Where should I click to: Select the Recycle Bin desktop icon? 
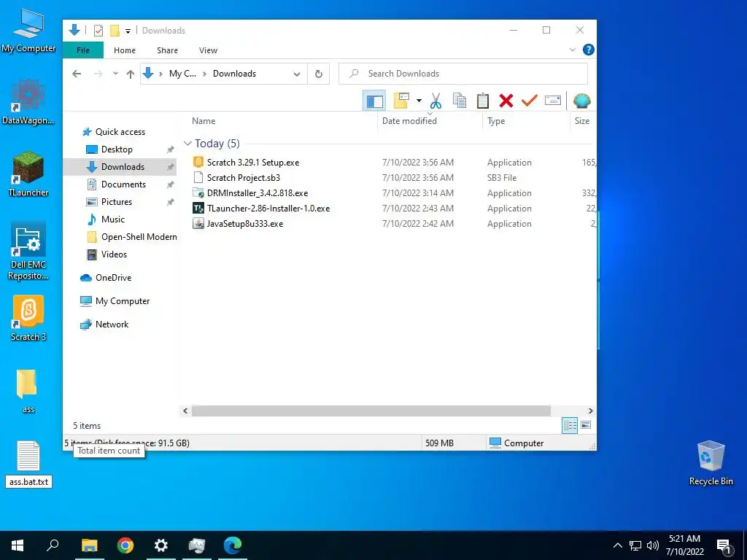(711, 463)
